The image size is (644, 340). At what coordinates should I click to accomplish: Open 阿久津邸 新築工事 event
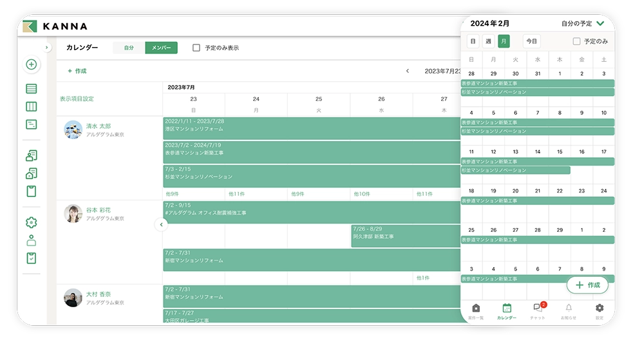(x=406, y=236)
